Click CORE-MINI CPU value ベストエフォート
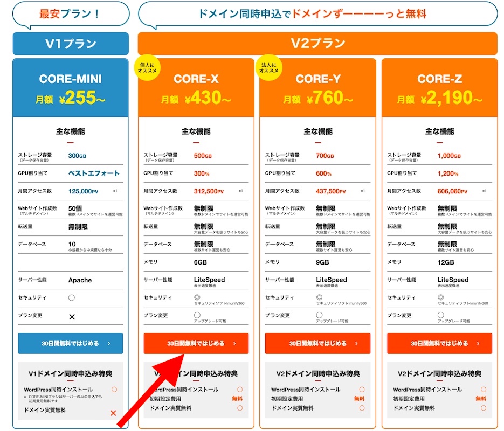This screenshot has height=431, width=504. (94, 173)
